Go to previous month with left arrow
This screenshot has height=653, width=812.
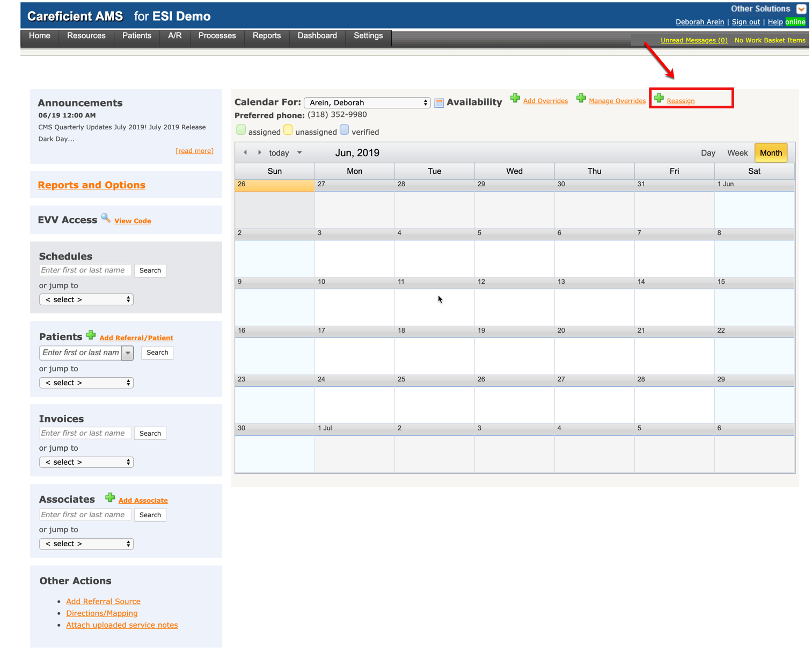click(x=245, y=153)
